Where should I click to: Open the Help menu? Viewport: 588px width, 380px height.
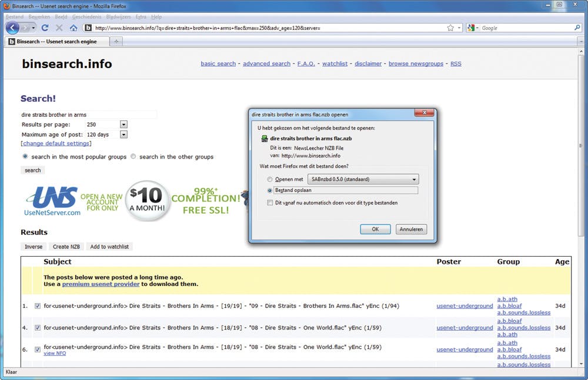pos(156,17)
